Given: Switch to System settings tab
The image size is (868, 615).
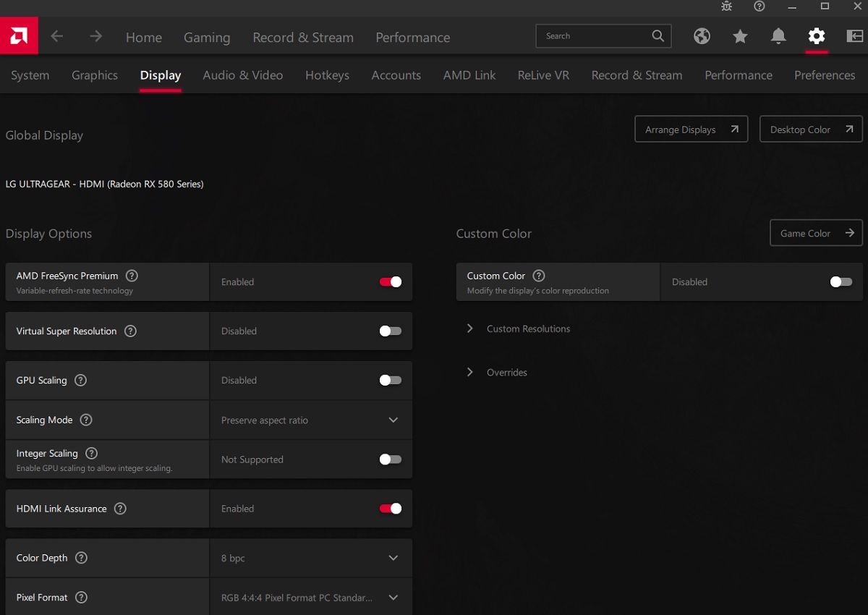Looking at the screenshot, I should 30,75.
